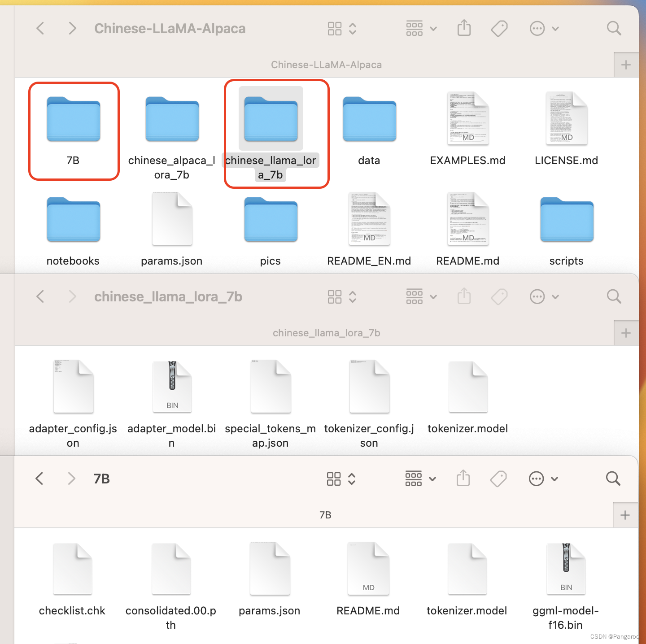
Task: Select the data folder
Action: 370,119
